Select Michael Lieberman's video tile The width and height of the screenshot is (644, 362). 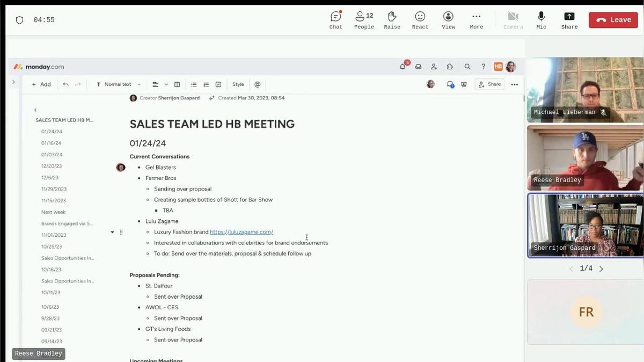coord(585,90)
